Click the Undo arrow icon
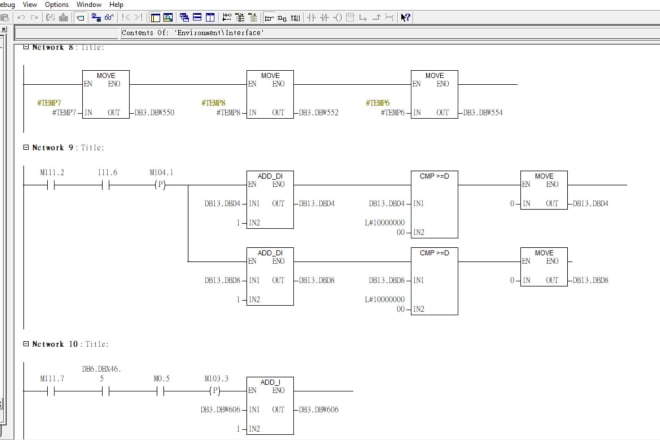This screenshot has width=660, height=440. point(21,17)
